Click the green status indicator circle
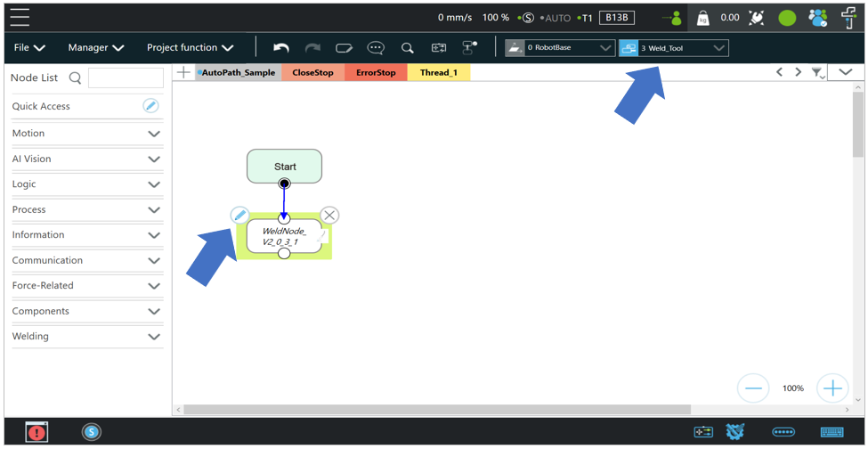The image size is (868, 449). pyautogui.click(x=787, y=17)
